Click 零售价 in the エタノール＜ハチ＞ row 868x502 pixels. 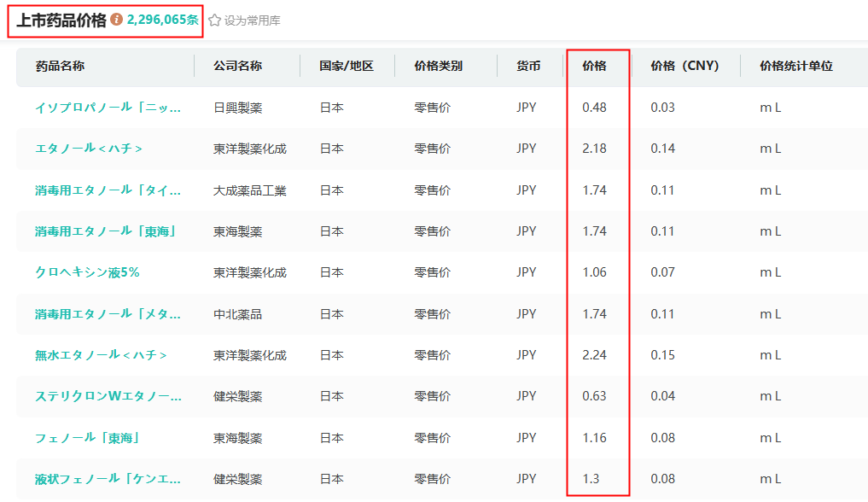433,149
